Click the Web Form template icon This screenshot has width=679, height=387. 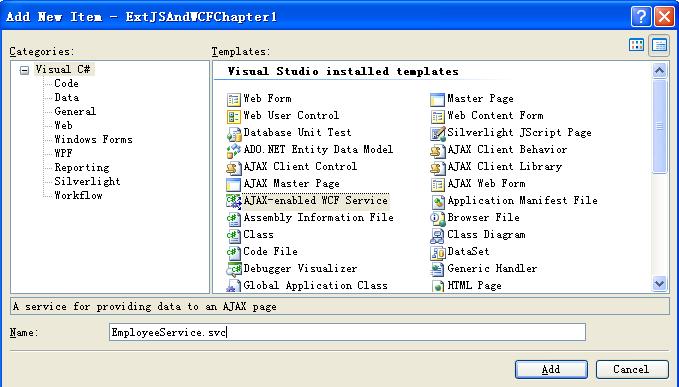click(x=234, y=100)
